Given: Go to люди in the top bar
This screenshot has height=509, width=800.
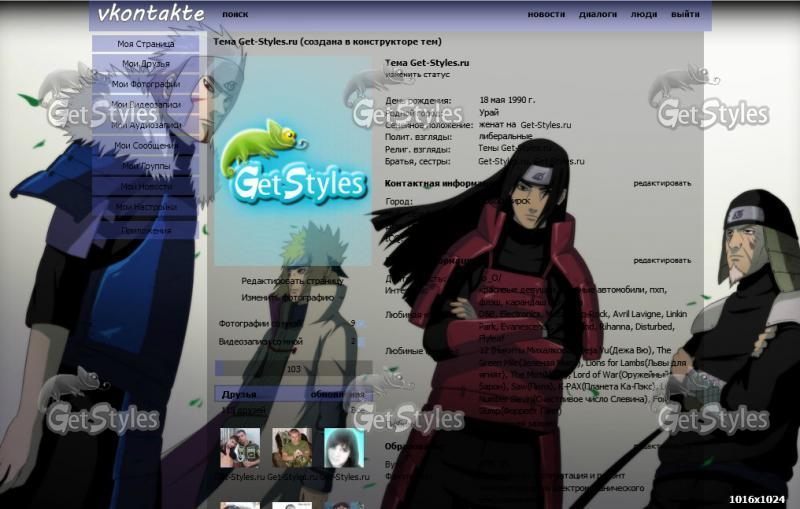Looking at the screenshot, I should [x=644, y=15].
